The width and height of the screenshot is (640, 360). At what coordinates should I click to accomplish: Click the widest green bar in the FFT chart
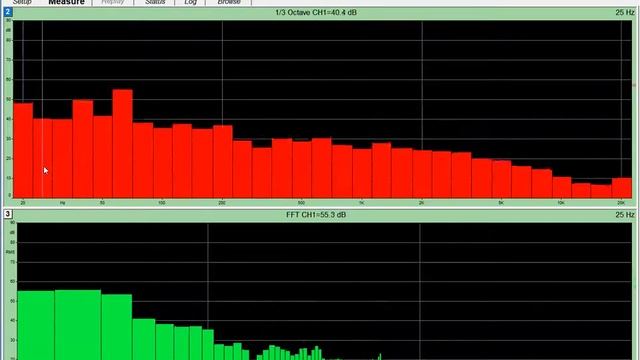click(x=78, y=325)
